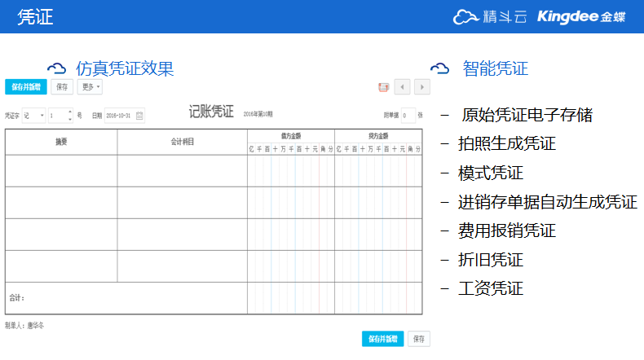Click the first row 摘要 cell

[61, 171]
